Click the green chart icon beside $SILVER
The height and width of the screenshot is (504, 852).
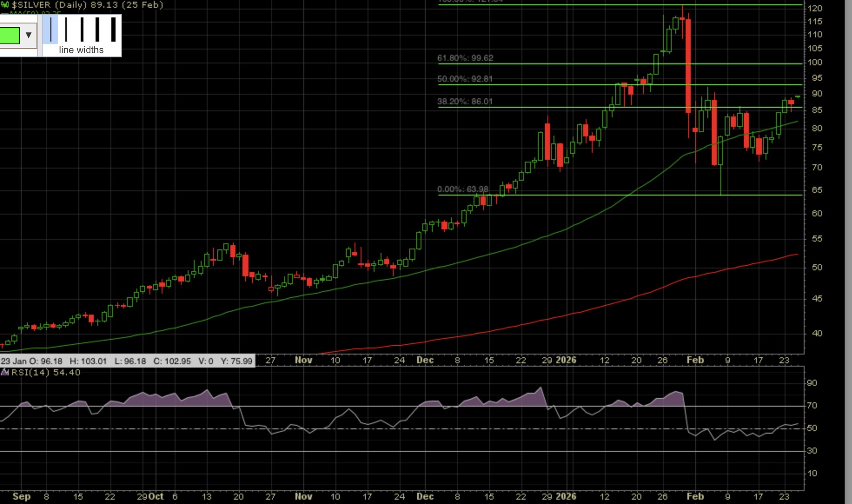pos(5,5)
